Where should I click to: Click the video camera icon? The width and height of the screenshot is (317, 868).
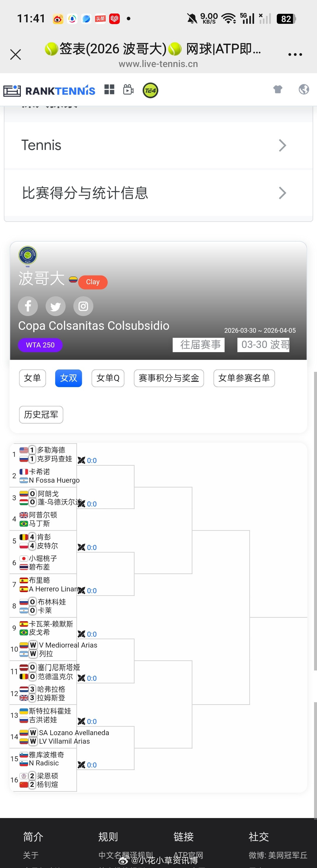(x=128, y=90)
